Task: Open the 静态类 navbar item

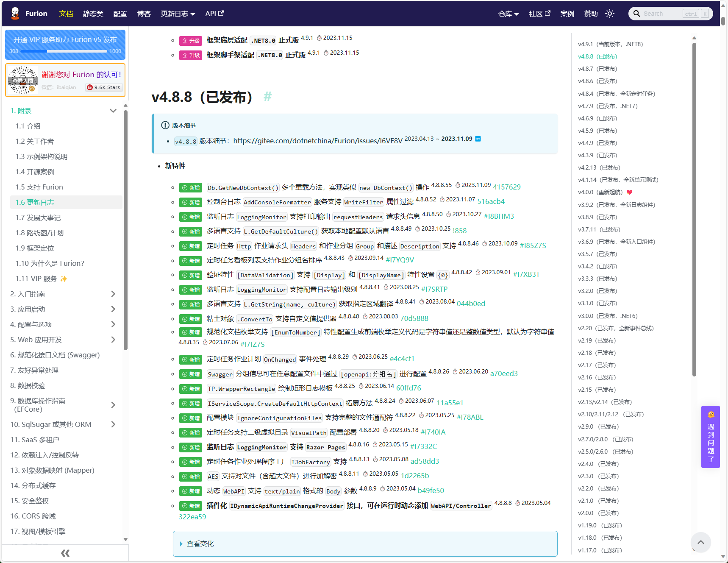Action: [x=93, y=14]
